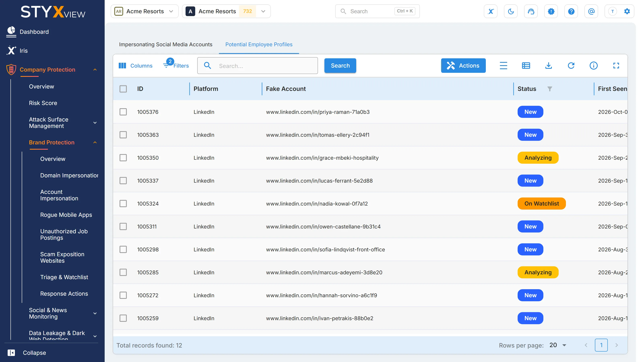Open Filters with 2 active
644x362 pixels.
176,64
